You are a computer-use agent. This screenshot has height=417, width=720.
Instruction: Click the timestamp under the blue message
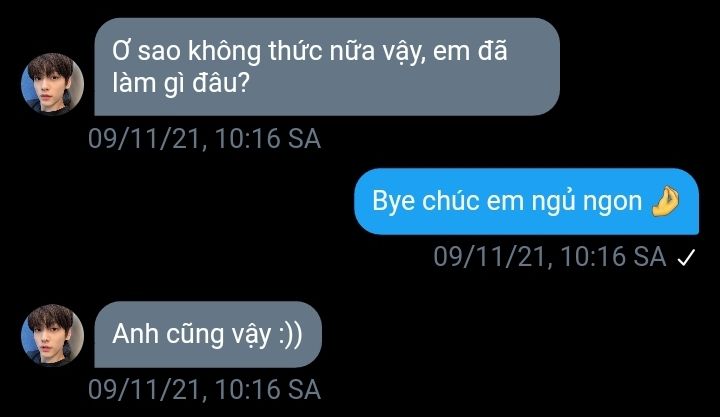(550, 256)
